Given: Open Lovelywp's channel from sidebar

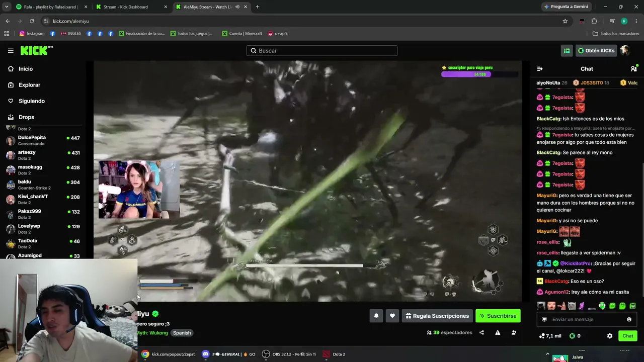Looking at the screenshot, I should click(43, 228).
